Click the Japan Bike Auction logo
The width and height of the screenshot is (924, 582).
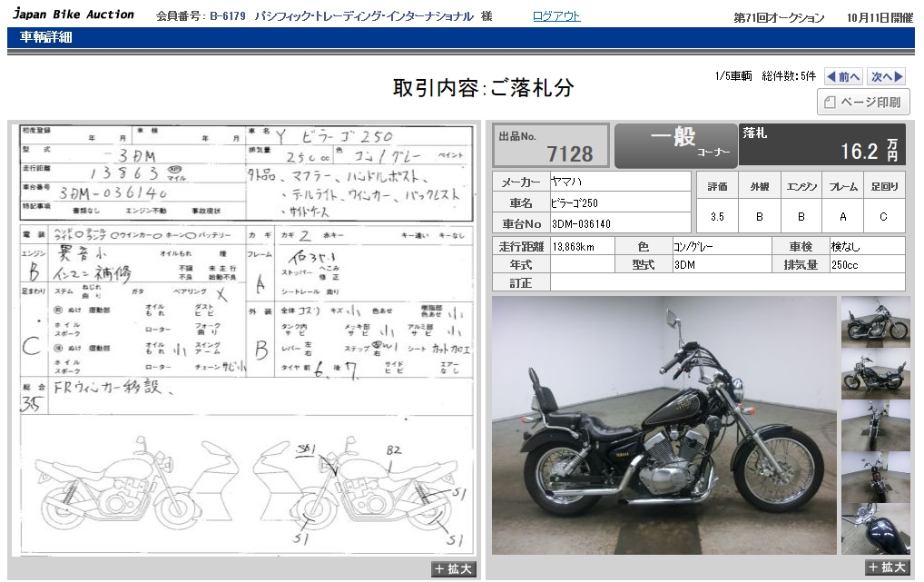click(74, 15)
